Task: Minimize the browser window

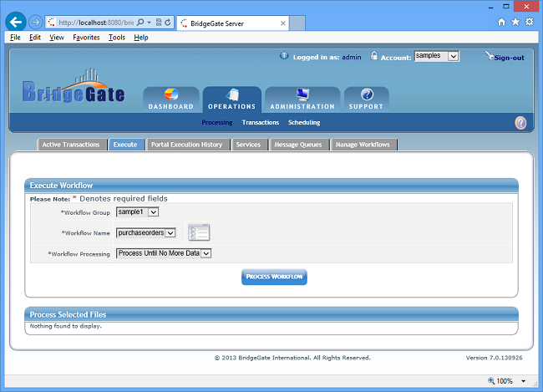Action: (x=491, y=7)
